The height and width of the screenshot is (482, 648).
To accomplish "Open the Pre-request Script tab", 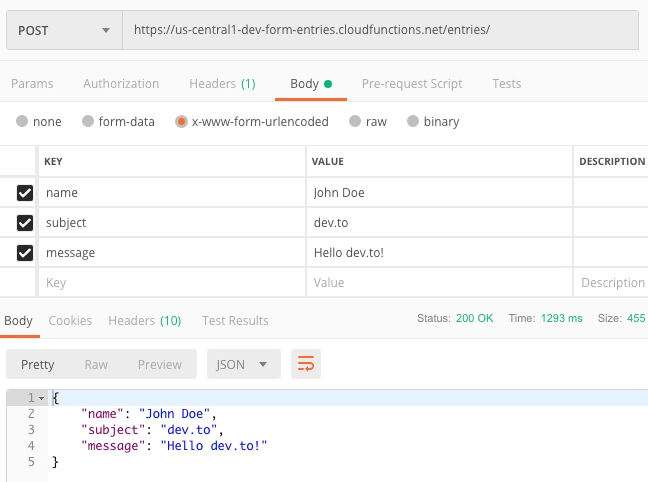I will pyautogui.click(x=412, y=84).
